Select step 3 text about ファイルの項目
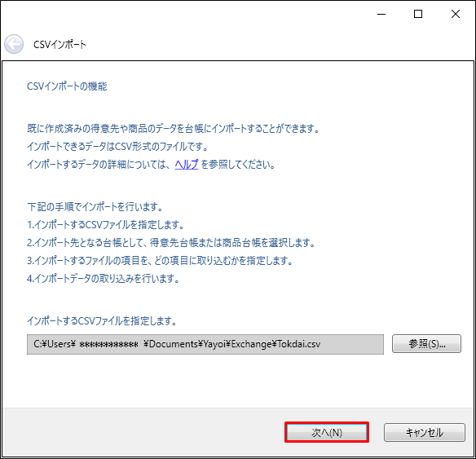Viewport: 476px width, 459px height. (x=160, y=260)
